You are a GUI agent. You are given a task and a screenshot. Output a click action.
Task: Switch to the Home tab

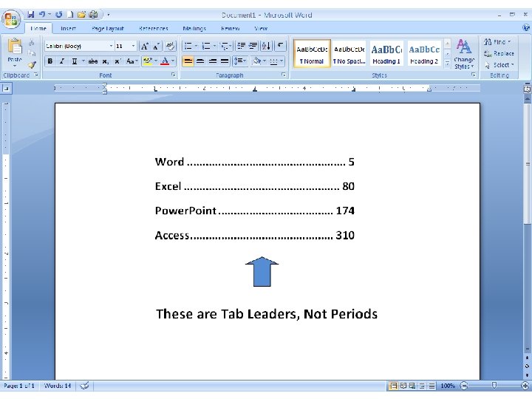[38, 29]
